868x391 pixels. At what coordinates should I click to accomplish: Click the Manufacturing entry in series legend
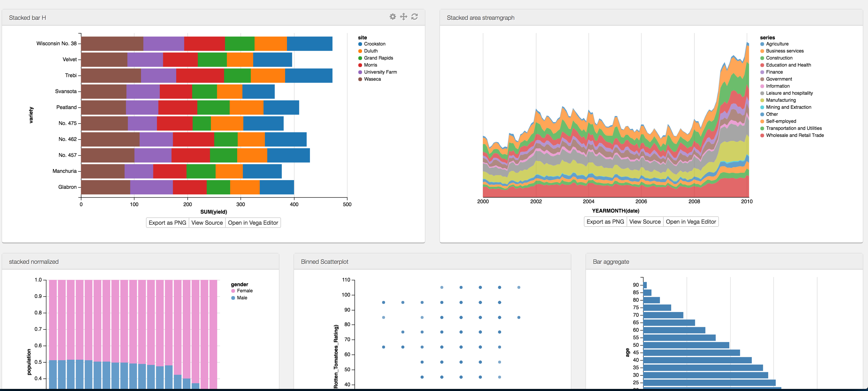[780, 100]
